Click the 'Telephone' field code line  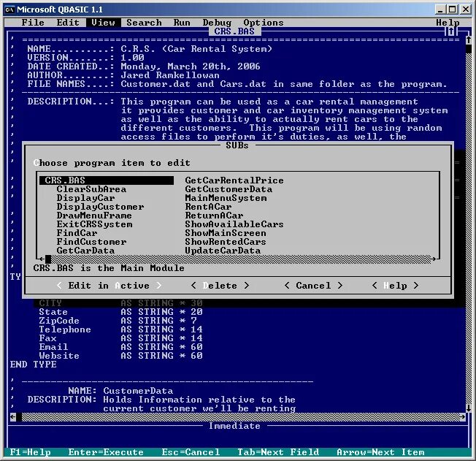[120, 329]
